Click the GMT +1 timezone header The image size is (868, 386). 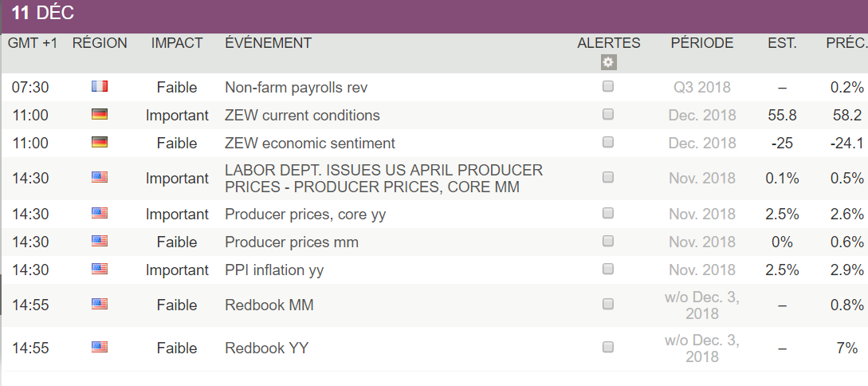pyautogui.click(x=33, y=43)
